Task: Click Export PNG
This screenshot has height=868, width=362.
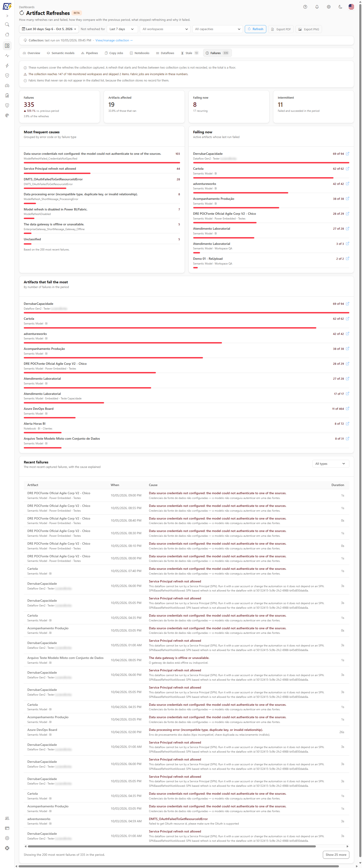Action: point(309,29)
